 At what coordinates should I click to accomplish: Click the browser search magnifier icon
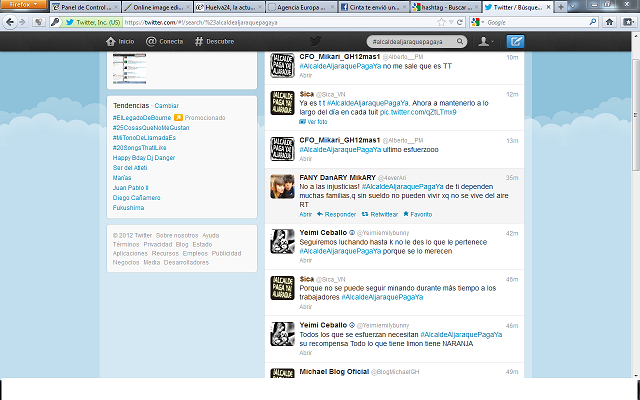pos(593,22)
